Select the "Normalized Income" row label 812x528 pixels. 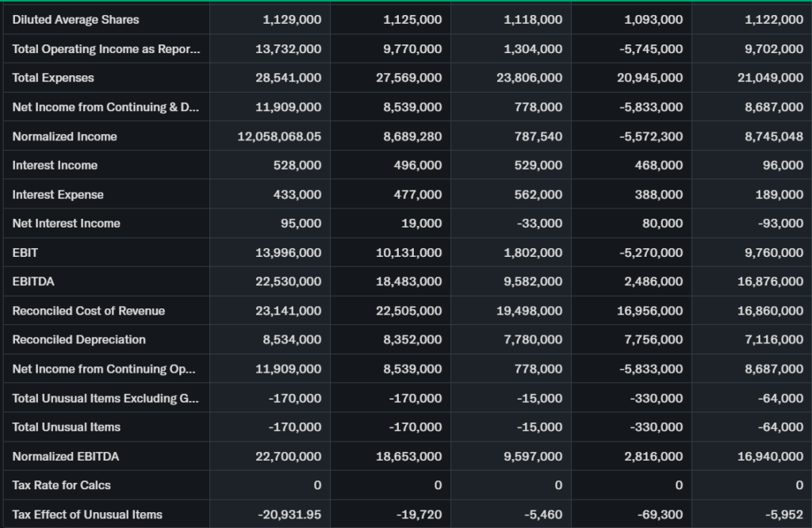pyautogui.click(x=64, y=136)
